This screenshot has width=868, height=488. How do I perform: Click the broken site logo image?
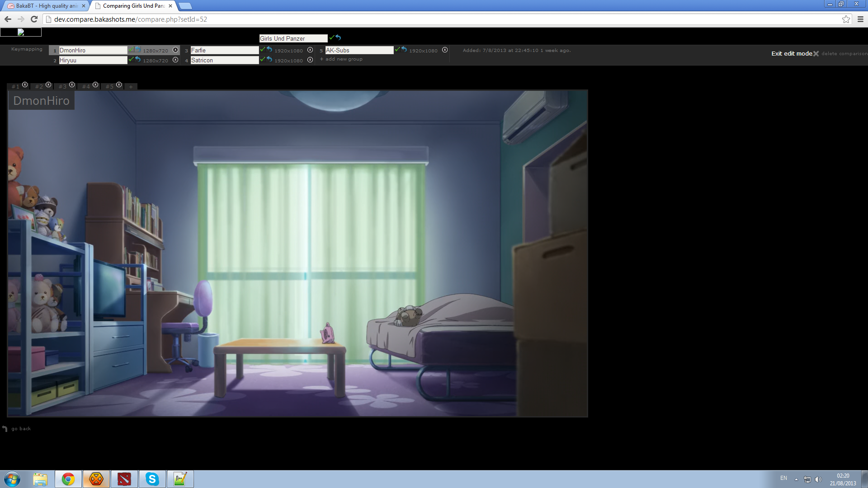[21, 32]
